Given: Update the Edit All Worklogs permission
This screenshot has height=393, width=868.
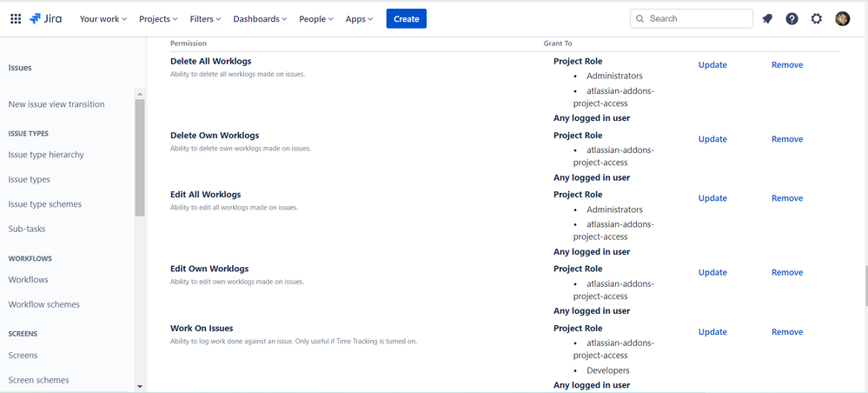Looking at the screenshot, I should coord(712,198).
